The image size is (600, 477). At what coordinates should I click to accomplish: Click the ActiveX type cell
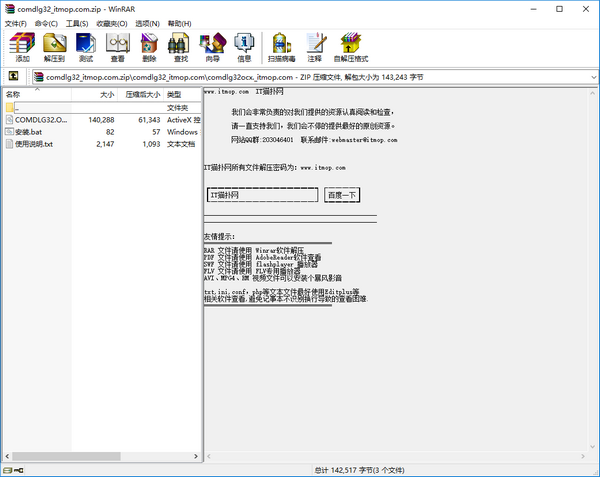coord(183,120)
